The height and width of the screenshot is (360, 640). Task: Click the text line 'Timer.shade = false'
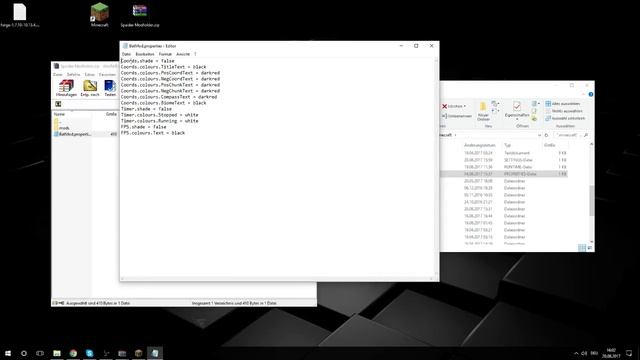146,109
